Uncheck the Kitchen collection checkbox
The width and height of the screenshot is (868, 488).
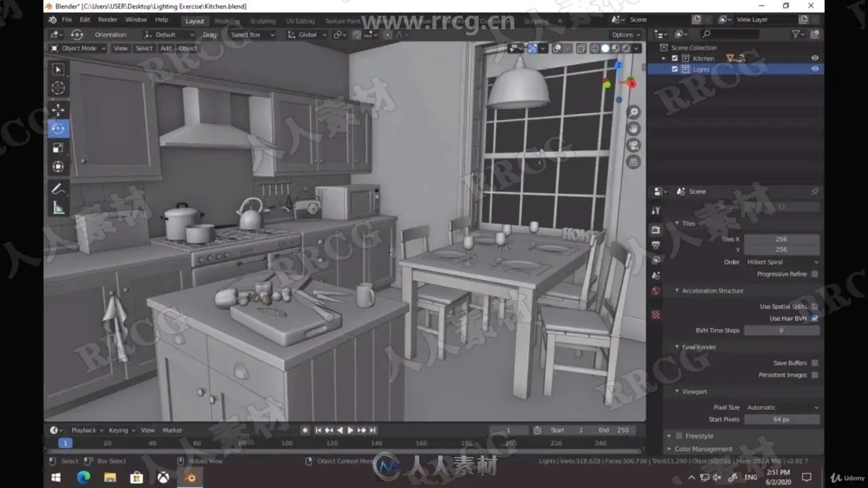(x=675, y=58)
